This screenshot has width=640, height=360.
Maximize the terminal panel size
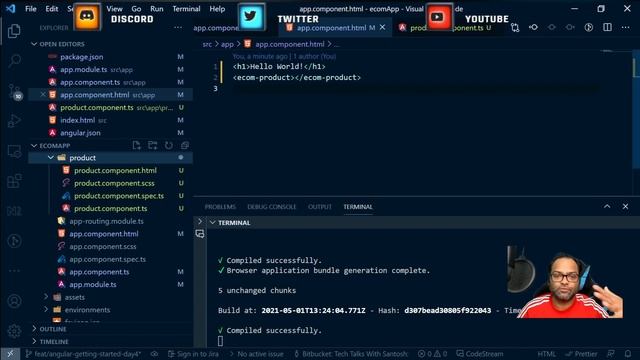[x=607, y=207]
